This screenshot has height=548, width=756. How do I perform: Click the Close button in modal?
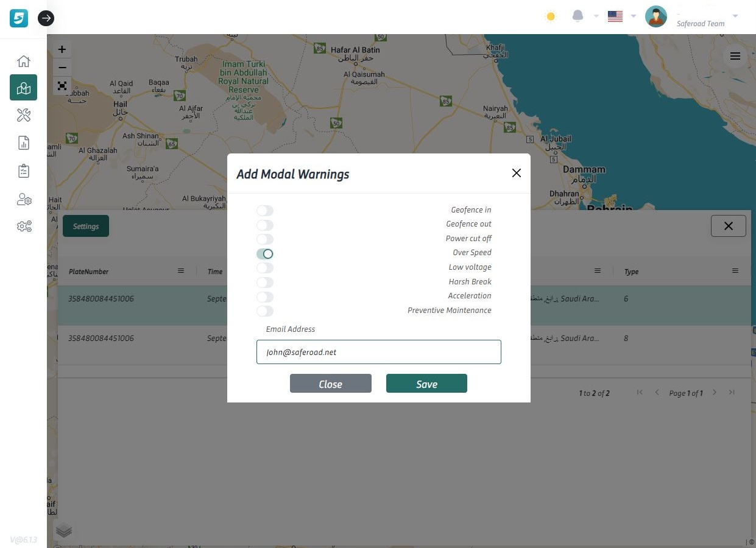(330, 384)
